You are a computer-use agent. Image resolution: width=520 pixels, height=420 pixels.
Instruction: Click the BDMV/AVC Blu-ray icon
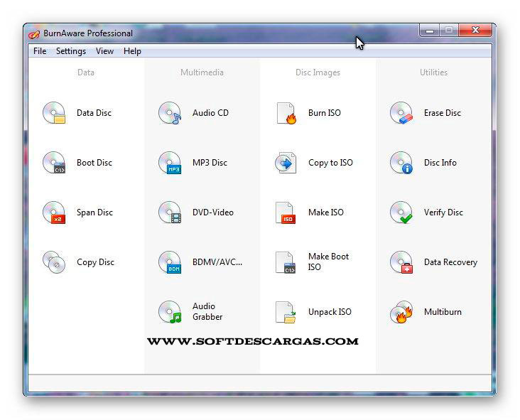click(170, 262)
